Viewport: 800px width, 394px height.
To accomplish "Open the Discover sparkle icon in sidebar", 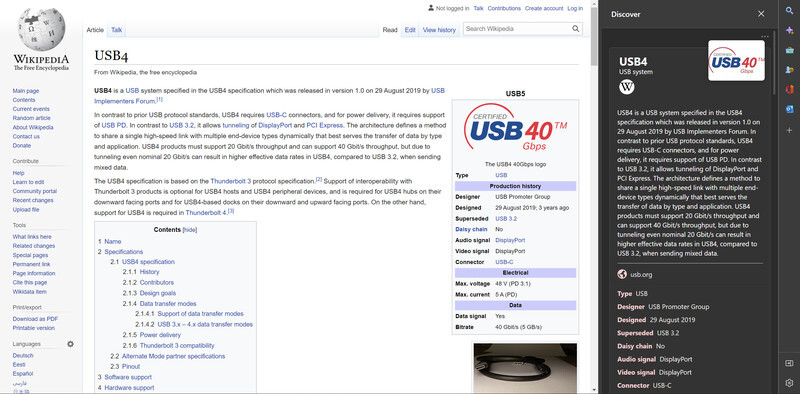I will pyautogui.click(x=789, y=30).
